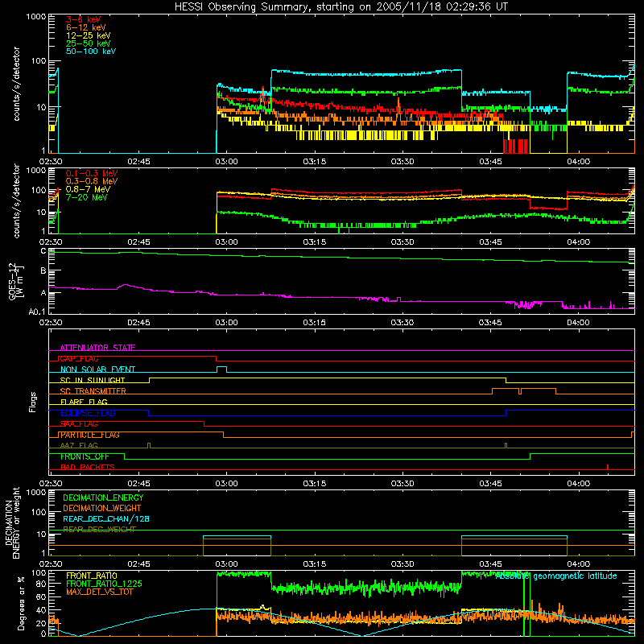644x644 pixels.
Task: Select the 50-100 keV legend label
Action: (x=90, y=52)
